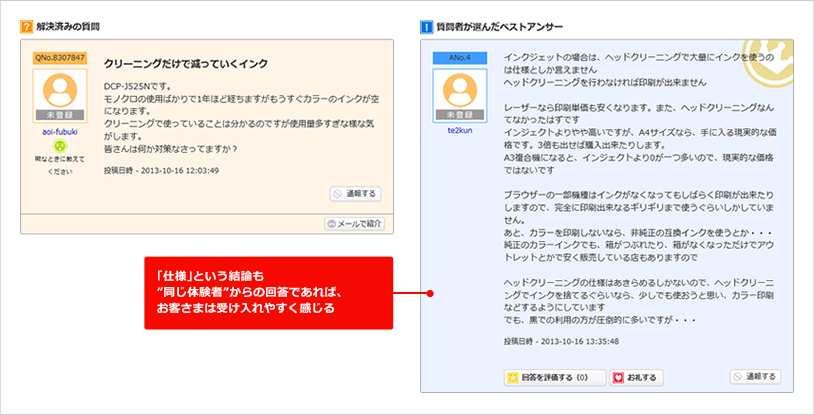
Task: Click the メールで紹介 button
Action: coord(355,224)
